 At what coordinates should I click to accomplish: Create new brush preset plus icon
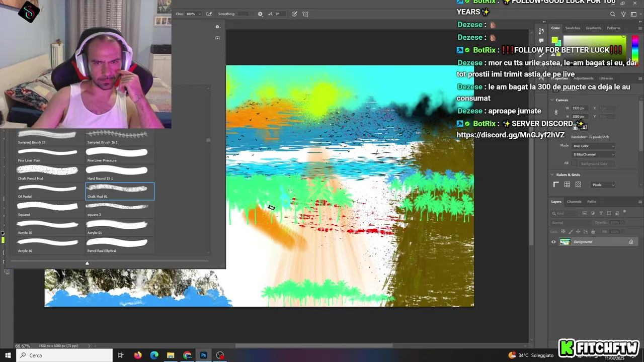click(x=217, y=38)
